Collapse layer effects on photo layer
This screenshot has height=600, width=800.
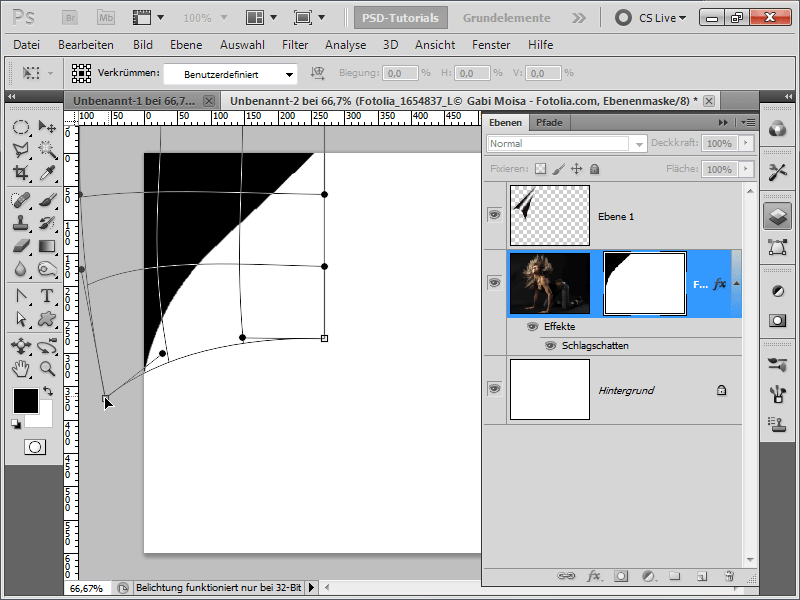(736, 283)
